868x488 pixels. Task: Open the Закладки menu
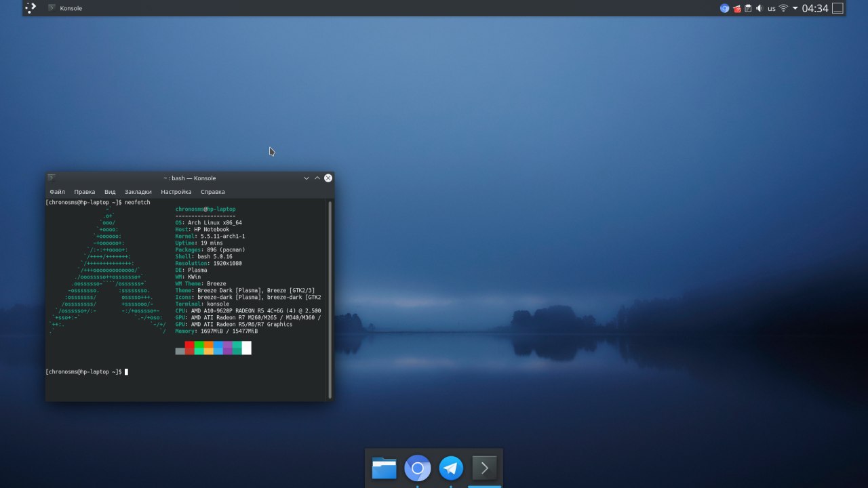[x=138, y=192]
